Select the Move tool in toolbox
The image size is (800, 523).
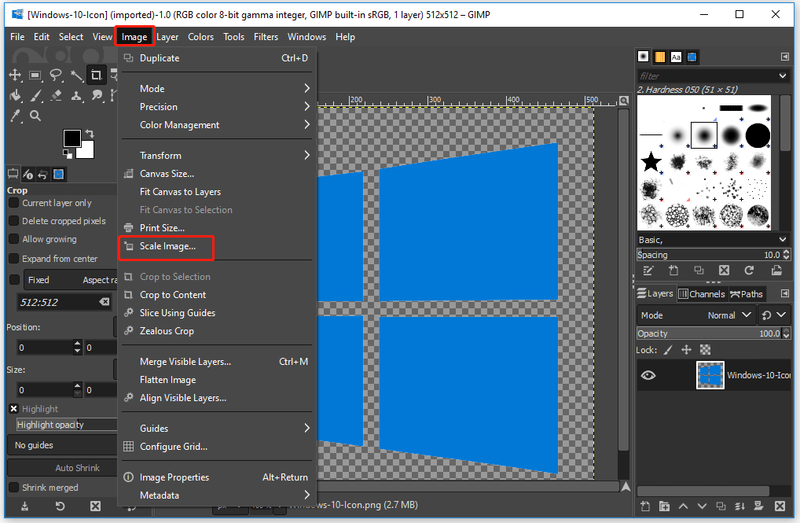point(15,76)
